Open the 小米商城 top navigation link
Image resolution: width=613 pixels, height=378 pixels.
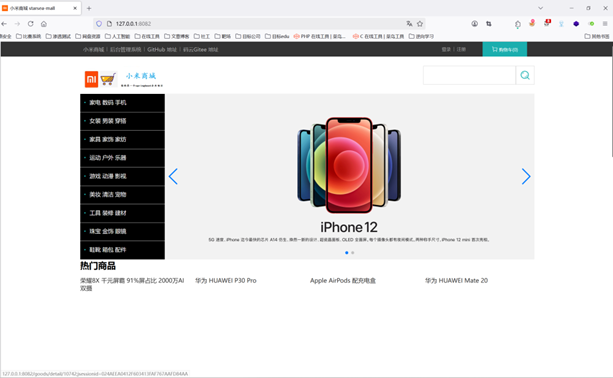coord(93,49)
